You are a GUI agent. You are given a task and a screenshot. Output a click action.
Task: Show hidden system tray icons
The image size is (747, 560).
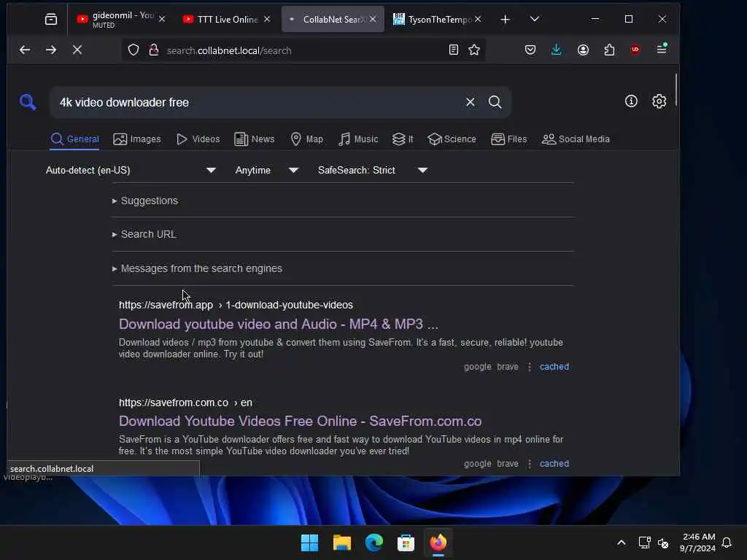(x=622, y=542)
